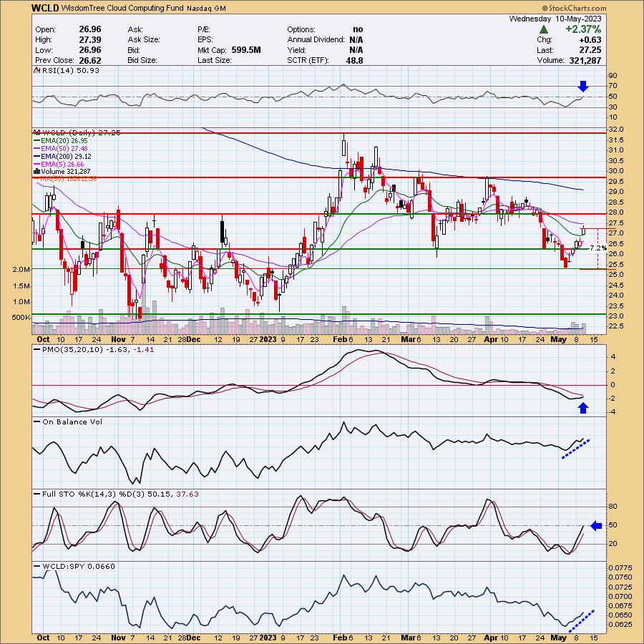The height and width of the screenshot is (644, 644).
Task: Click the EMA(5) 26.66 legend entry
Action: click(x=62, y=165)
